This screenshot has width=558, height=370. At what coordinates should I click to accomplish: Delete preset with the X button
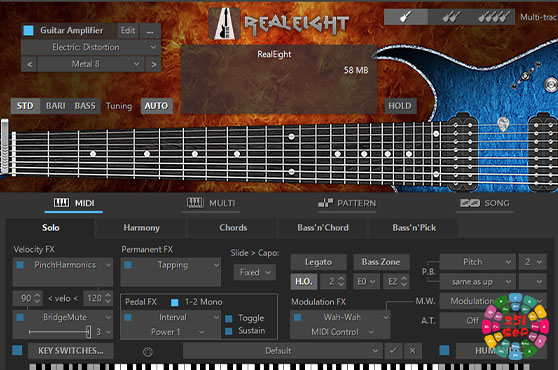click(412, 351)
